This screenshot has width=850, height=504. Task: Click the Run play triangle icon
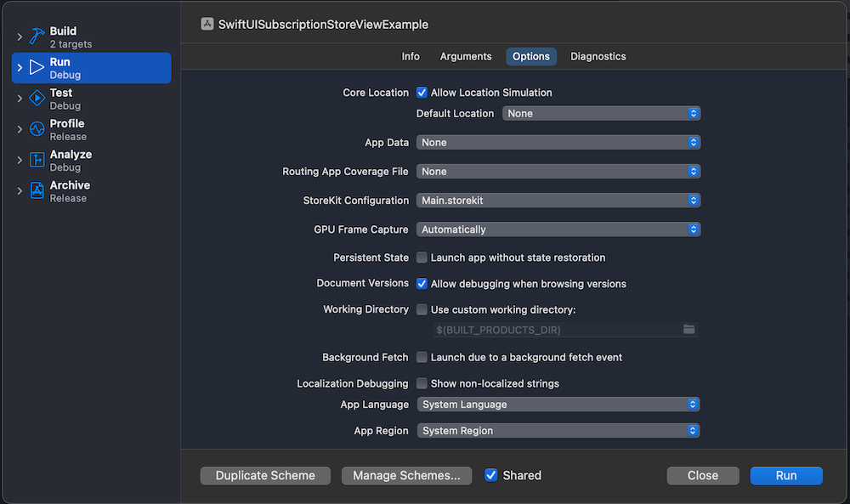[x=37, y=68]
